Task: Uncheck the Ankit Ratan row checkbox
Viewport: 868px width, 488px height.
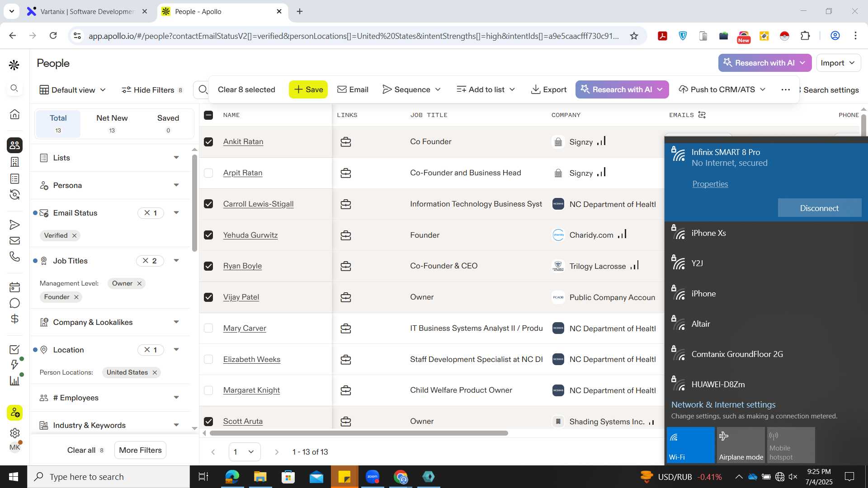Action: pyautogui.click(x=208, y=142)
